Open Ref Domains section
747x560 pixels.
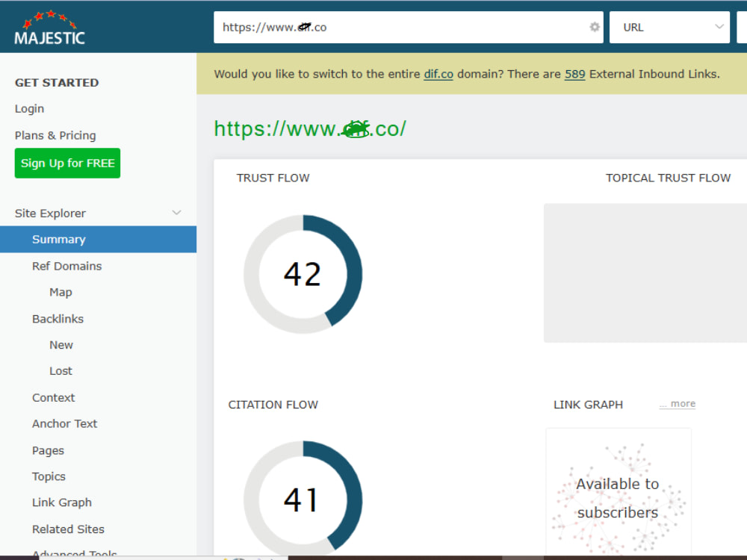click(x=66, y=267)
